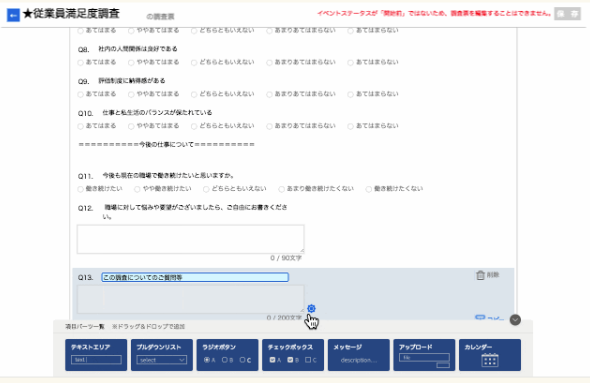Click Q11 question text 今後も現在の職場で働き続けたい
Viewport: 590px width, 383px height.
(x=168, y=175)
